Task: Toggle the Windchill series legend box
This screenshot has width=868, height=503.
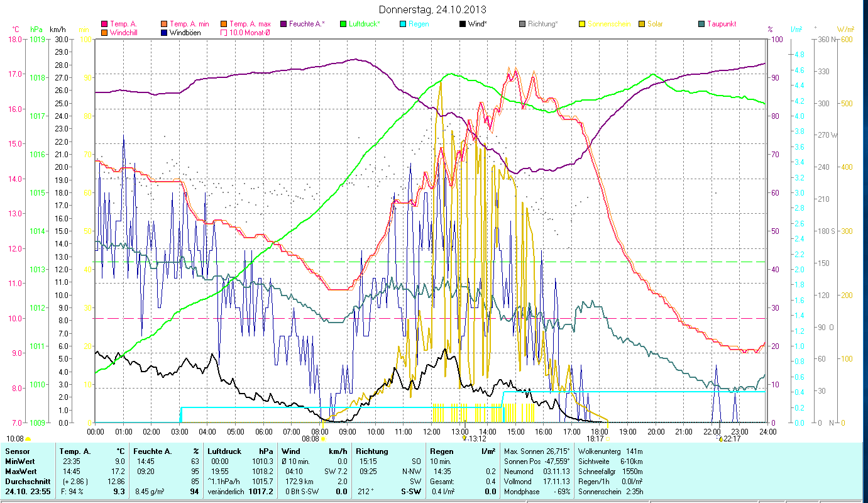Action: (104, 33)
